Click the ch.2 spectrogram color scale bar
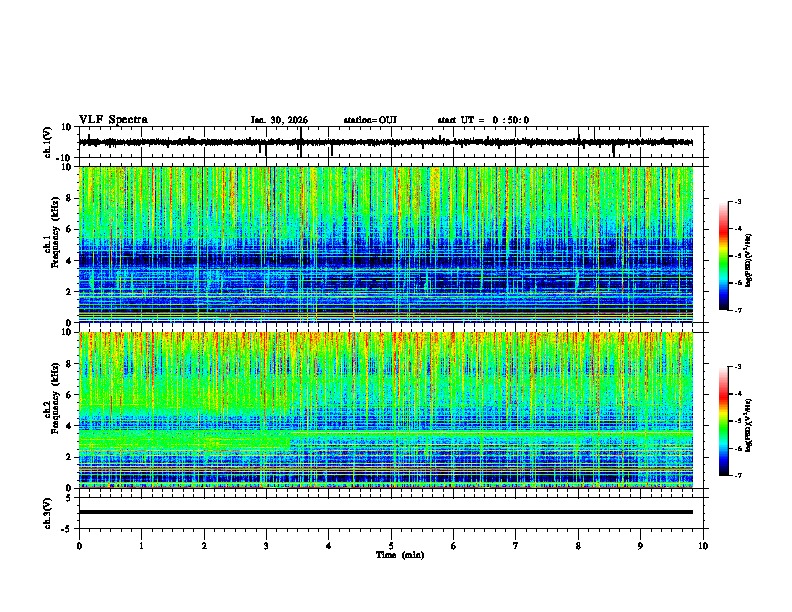Viewport: 792px width, 612px height. [x=723, y=421]
